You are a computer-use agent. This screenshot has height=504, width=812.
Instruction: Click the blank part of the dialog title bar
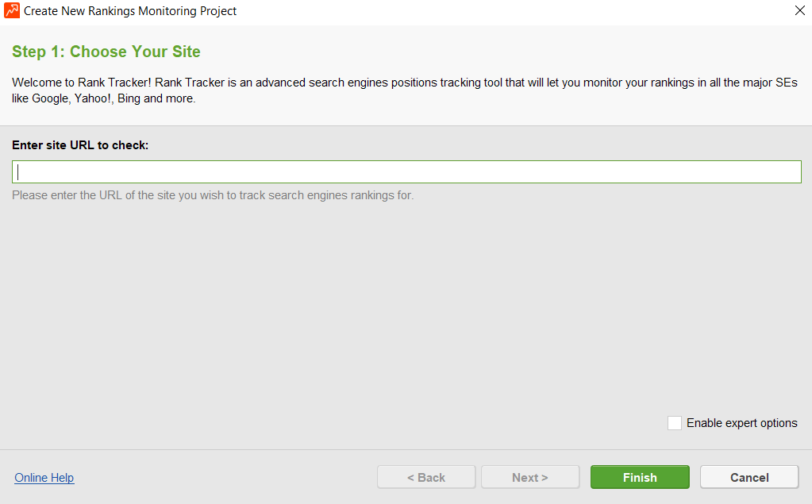[x=516, y=11]
